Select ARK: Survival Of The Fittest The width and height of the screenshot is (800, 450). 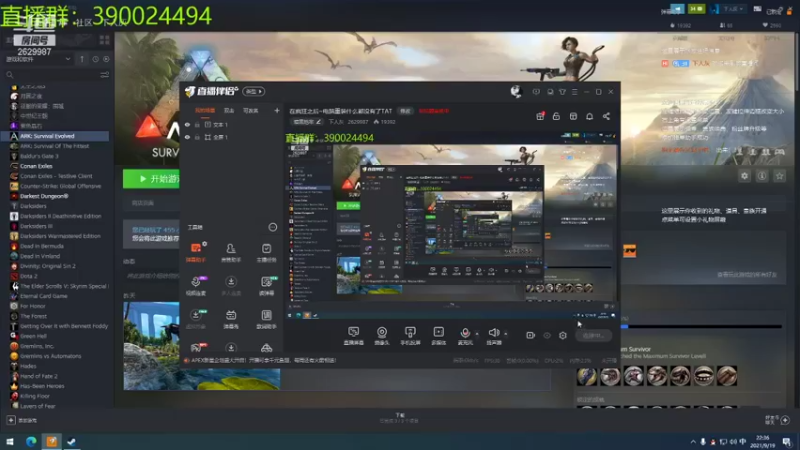(54, 146)
